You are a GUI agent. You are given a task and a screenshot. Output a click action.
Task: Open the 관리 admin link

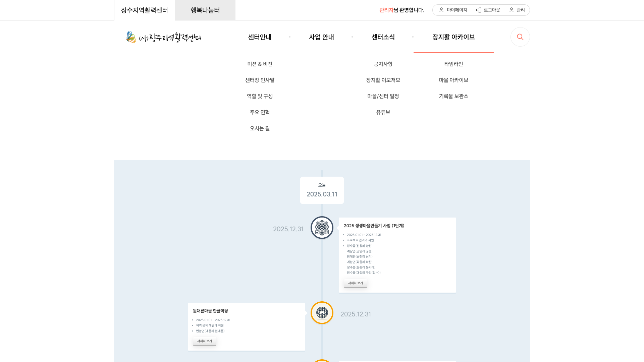point(517,10)
